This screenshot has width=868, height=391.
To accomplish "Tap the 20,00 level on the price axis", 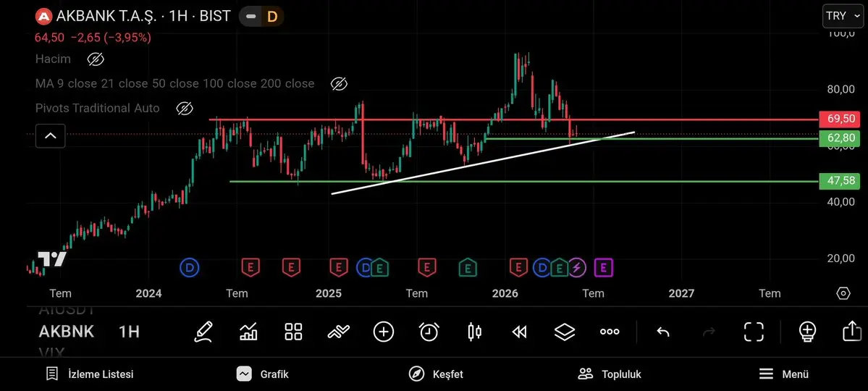I will (x=840, y=258).
